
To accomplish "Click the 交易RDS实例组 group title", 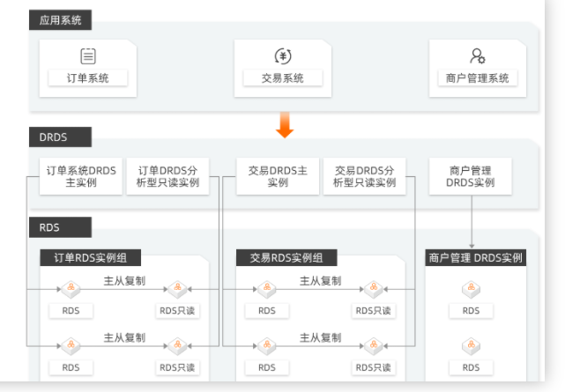I will 286,258.
